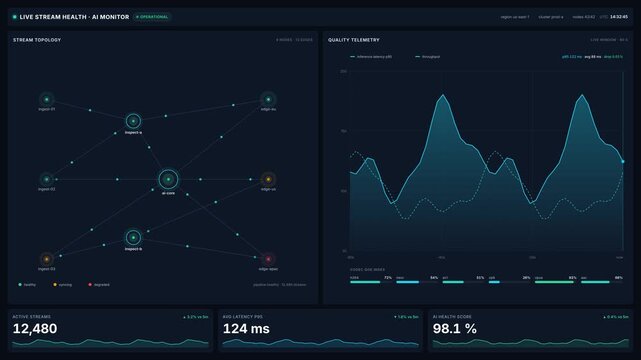The width and height of the screenshot is (641, 360).
Task: Click the Active Streams sparkline
Action: (110, 343)
